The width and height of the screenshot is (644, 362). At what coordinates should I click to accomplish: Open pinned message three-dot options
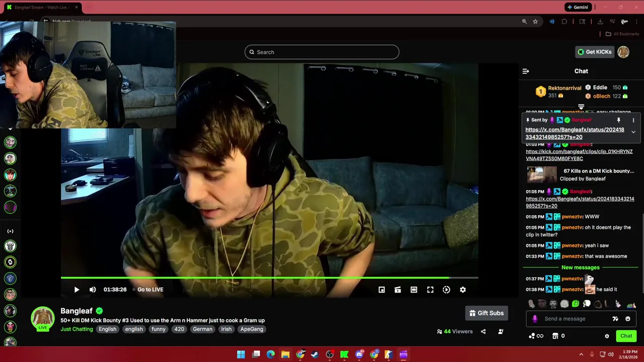(633, 120)
